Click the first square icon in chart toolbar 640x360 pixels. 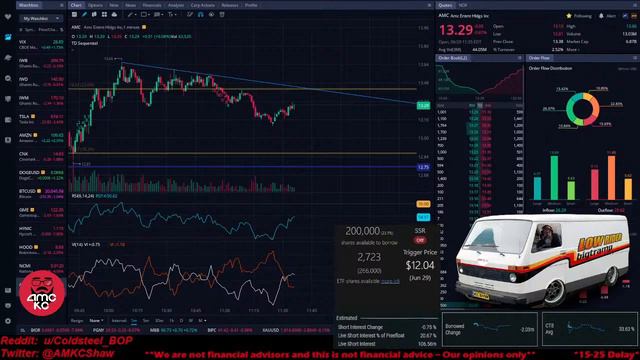coord(74,14)
